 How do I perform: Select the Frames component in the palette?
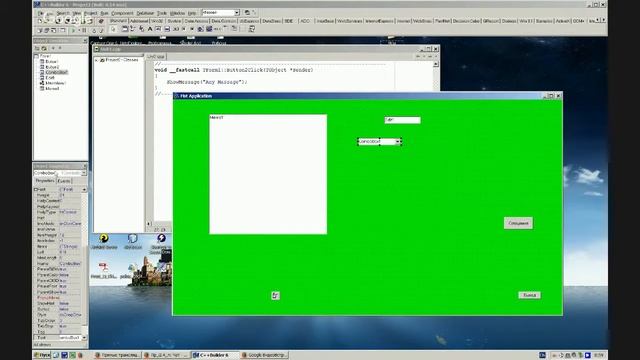point(124,29)
